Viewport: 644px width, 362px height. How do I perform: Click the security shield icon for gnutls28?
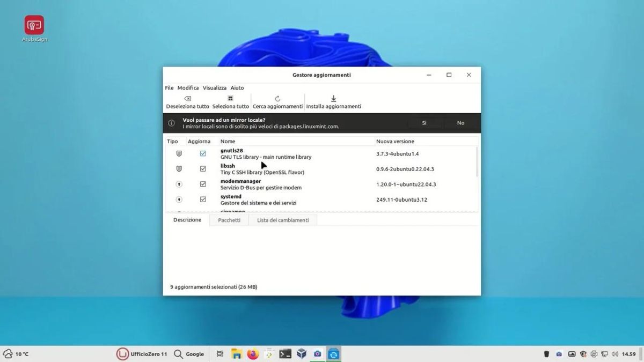pos(179,153)
